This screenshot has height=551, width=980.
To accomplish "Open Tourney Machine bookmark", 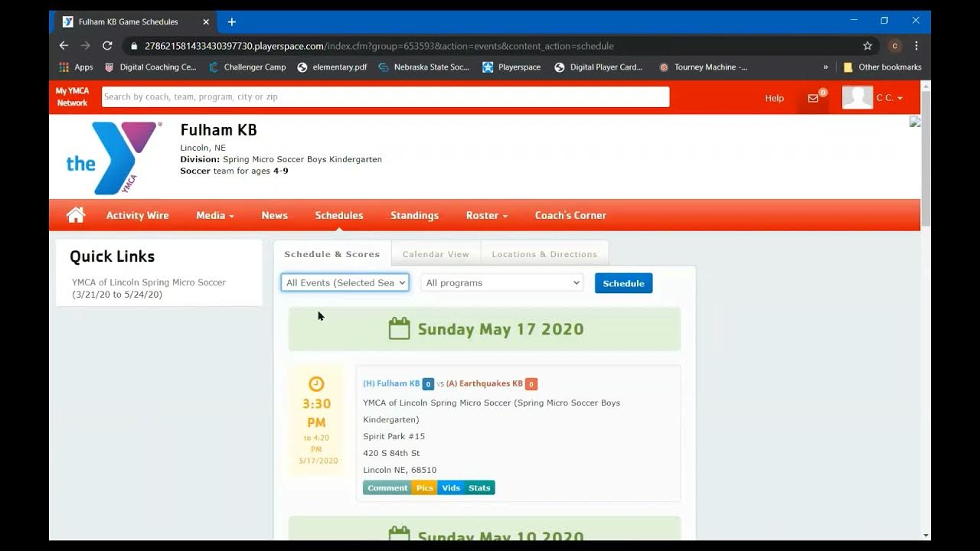I will (703, 67).
